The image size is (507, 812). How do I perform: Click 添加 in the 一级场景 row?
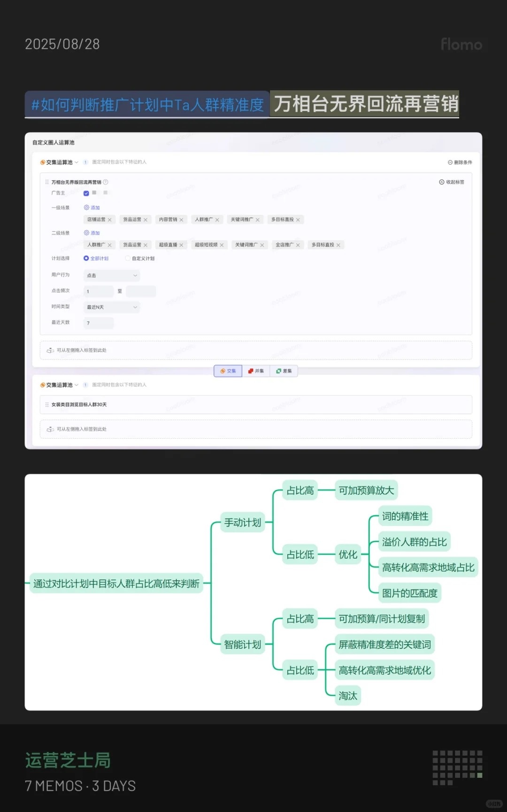point(92,208)
